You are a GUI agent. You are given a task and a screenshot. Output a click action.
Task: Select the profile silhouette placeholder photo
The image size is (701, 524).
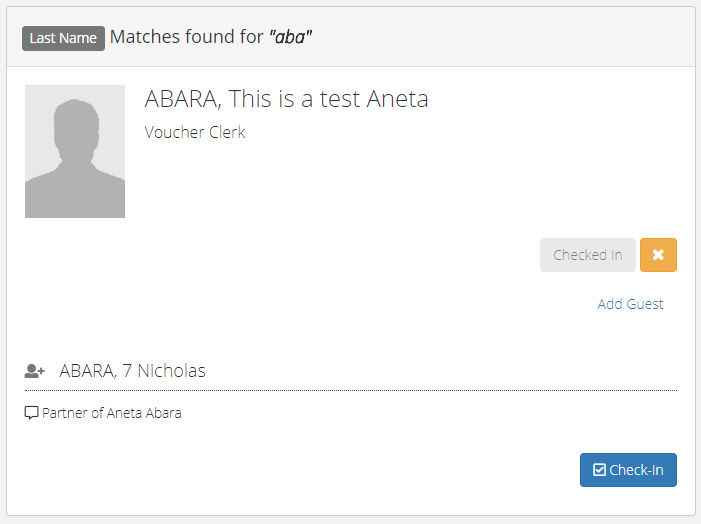[75, 152]
